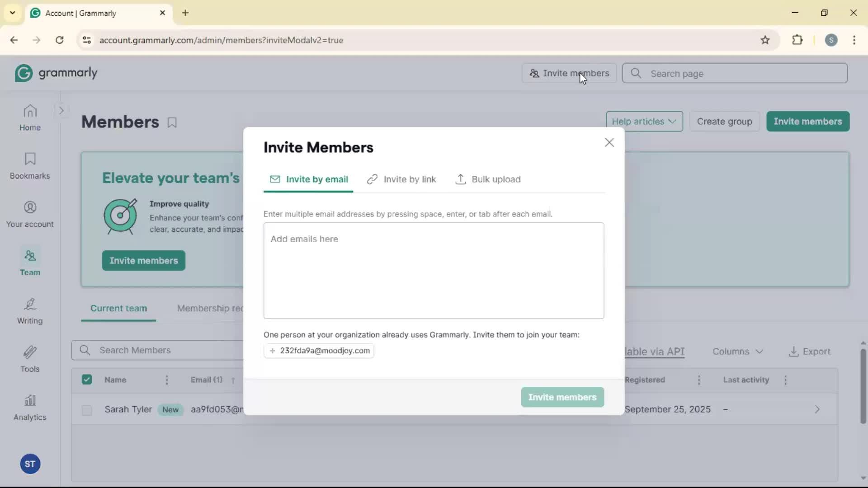Open Your account in the sidebar
Viewport: 868px width, 488px height.
coord(30,215)
